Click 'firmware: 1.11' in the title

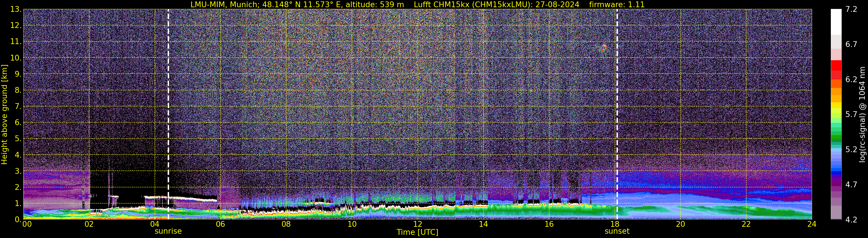coord(617,5)
